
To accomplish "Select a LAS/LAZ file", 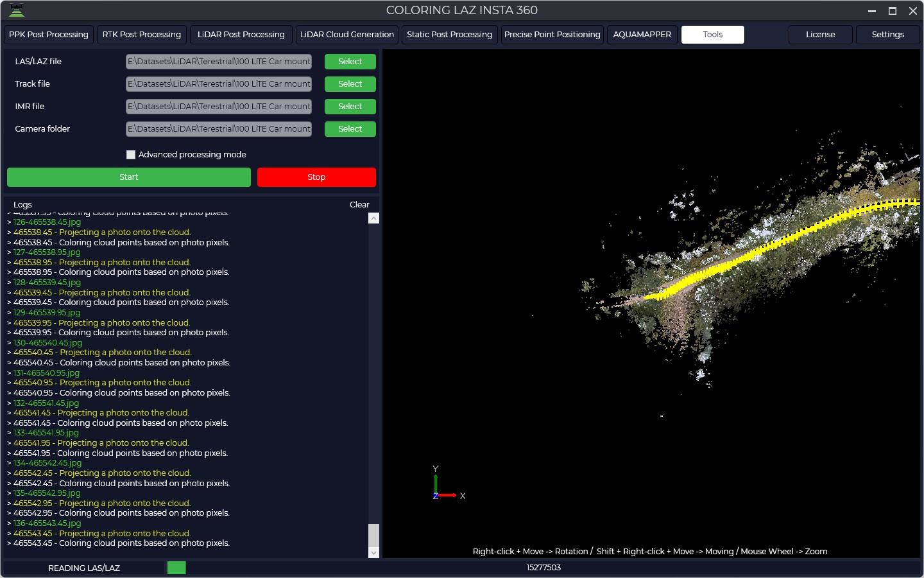I will 350,62.
